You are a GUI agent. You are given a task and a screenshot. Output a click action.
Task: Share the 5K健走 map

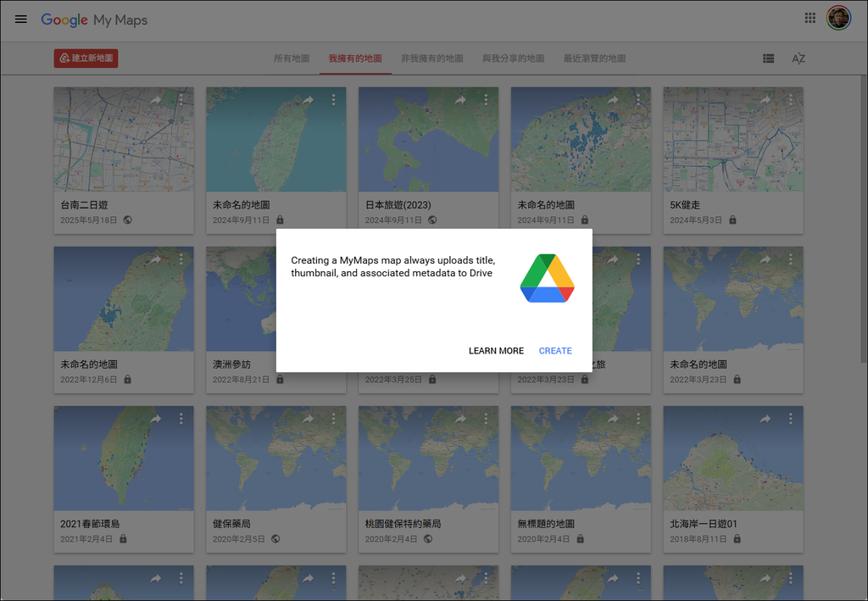click(x=765, y=100)
